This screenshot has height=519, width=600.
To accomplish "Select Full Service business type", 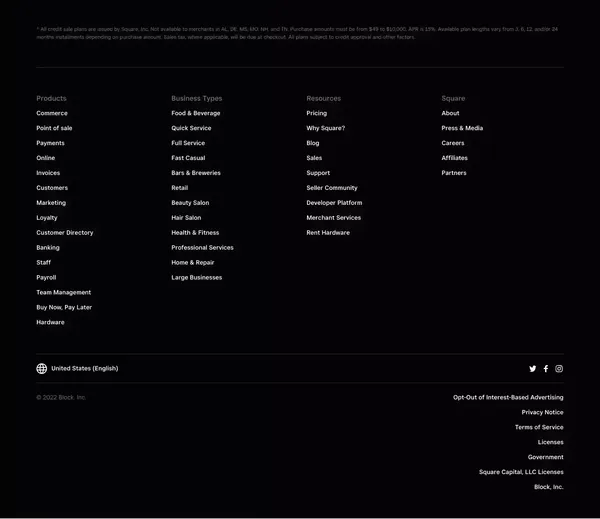I will pos(188,143).
